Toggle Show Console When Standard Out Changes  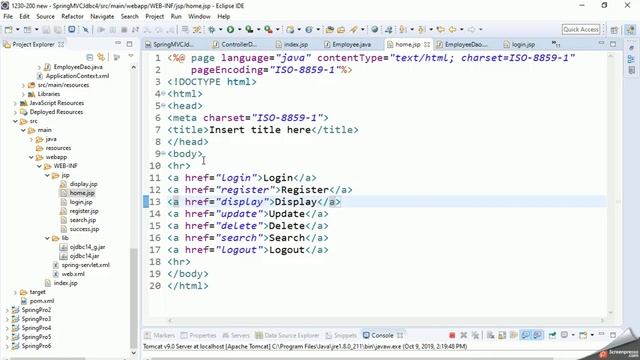tap(526, 335)
